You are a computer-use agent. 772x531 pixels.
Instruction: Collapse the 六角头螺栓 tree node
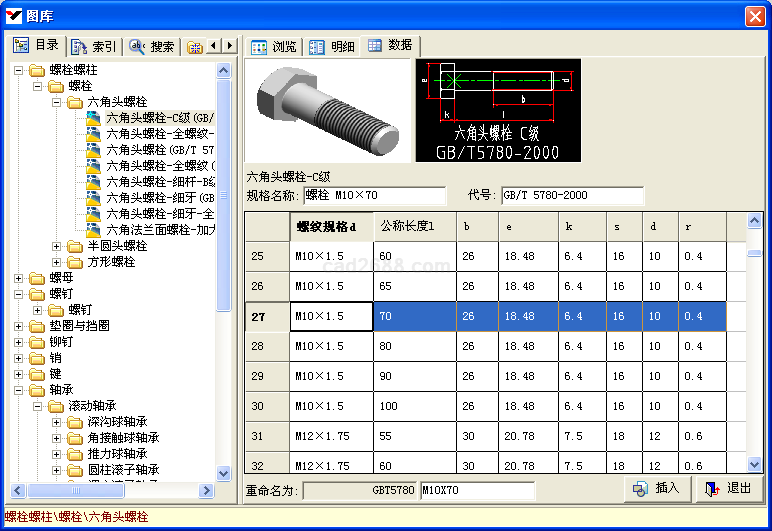coord(57,102)
